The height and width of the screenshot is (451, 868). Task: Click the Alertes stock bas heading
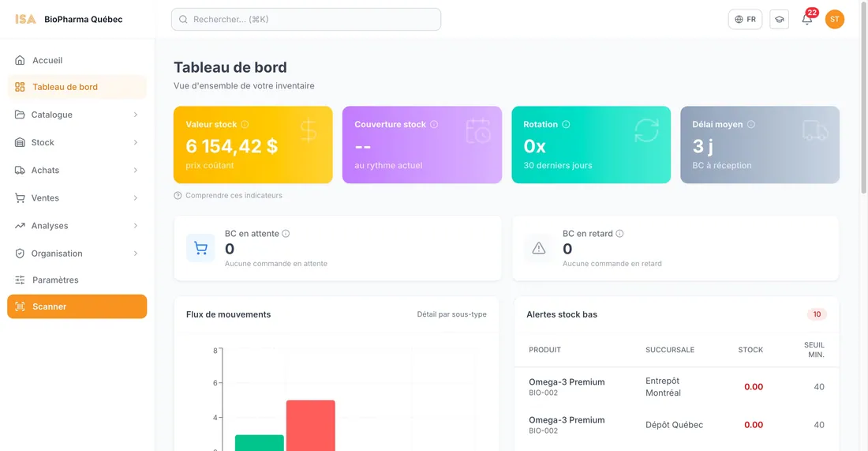click(562, 314)
